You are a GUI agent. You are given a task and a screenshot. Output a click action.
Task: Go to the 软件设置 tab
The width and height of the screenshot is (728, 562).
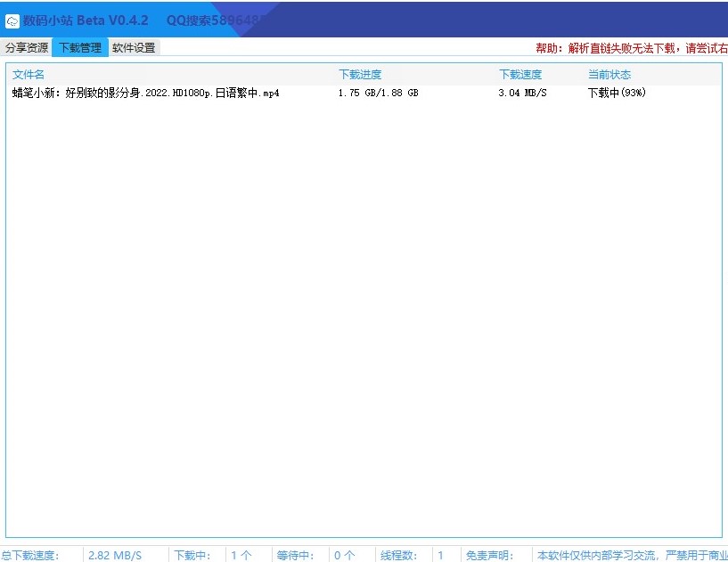click(134, 48)
